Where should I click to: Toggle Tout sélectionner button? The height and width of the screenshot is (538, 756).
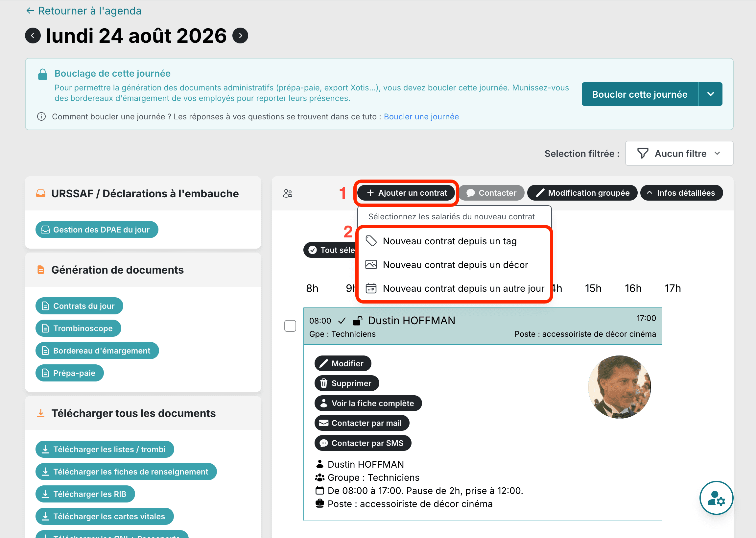pos(330,250)
